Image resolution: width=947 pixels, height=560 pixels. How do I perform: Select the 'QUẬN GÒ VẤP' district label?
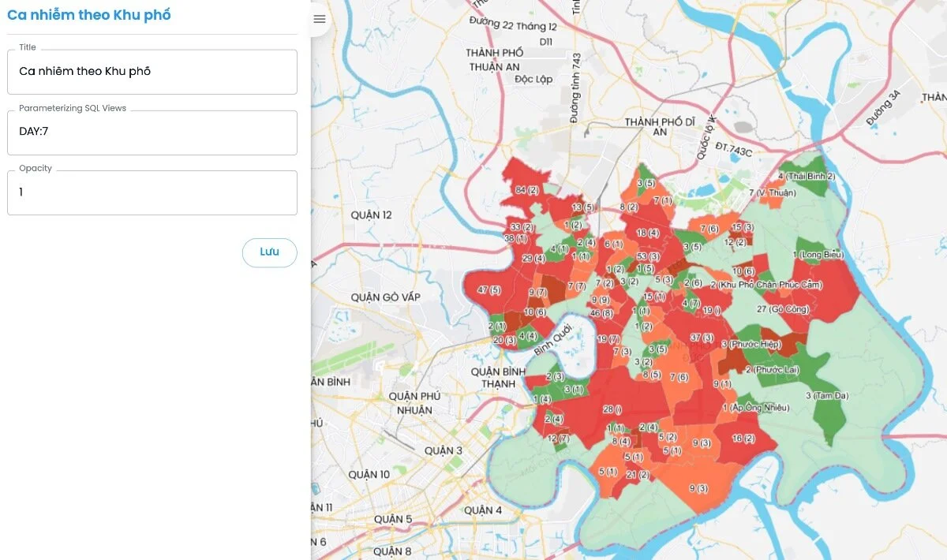pos(386,297)
